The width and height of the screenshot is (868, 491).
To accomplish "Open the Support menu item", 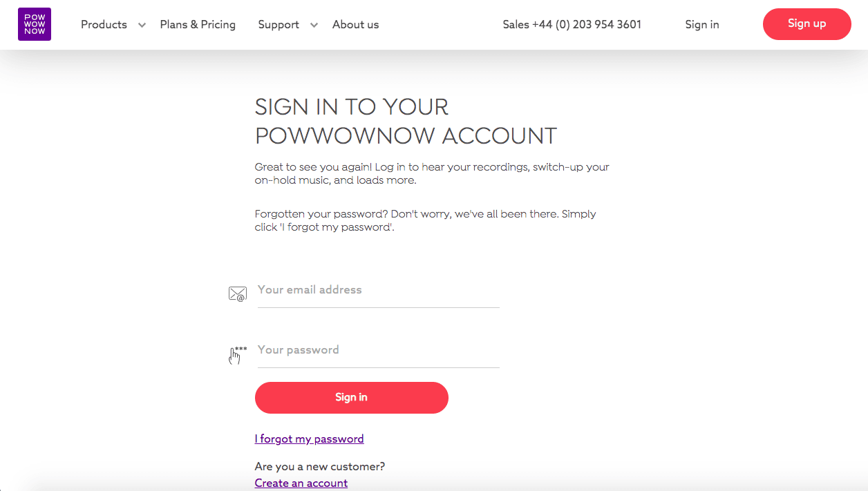I will pos(279,25).
